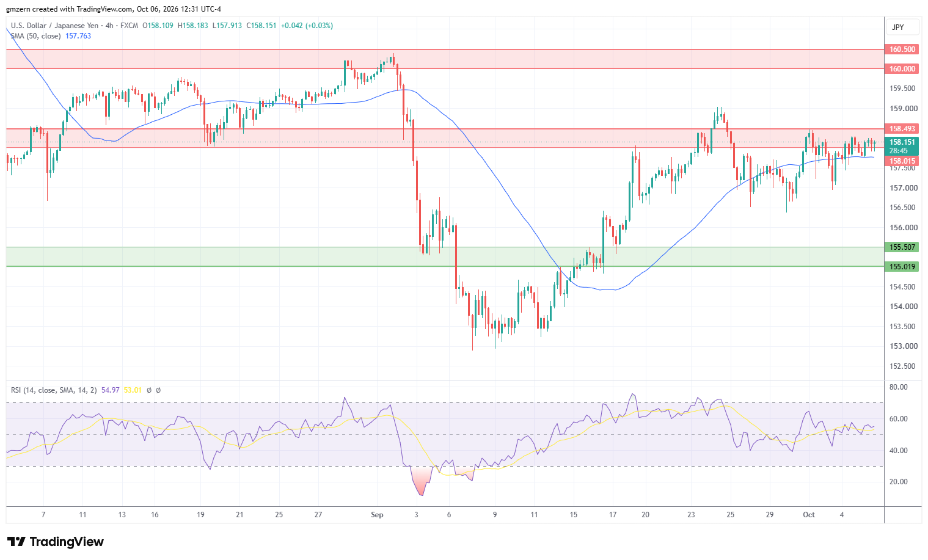This screenshot has width=928, height=560.
Task: Click the 159.500 tick on price axis
Action: tap(902, 89)
